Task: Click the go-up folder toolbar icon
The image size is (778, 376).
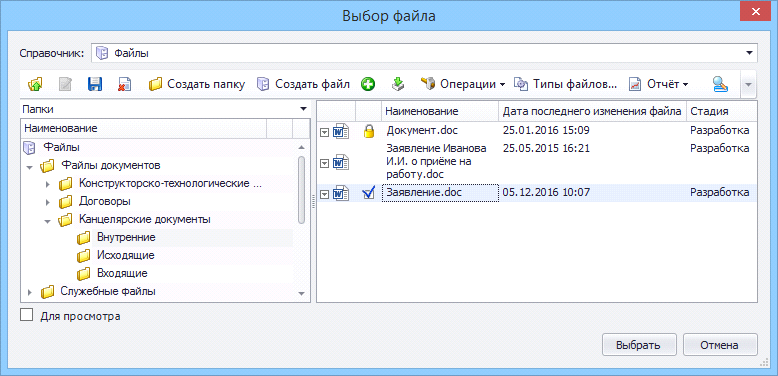Action: [35, 84]
